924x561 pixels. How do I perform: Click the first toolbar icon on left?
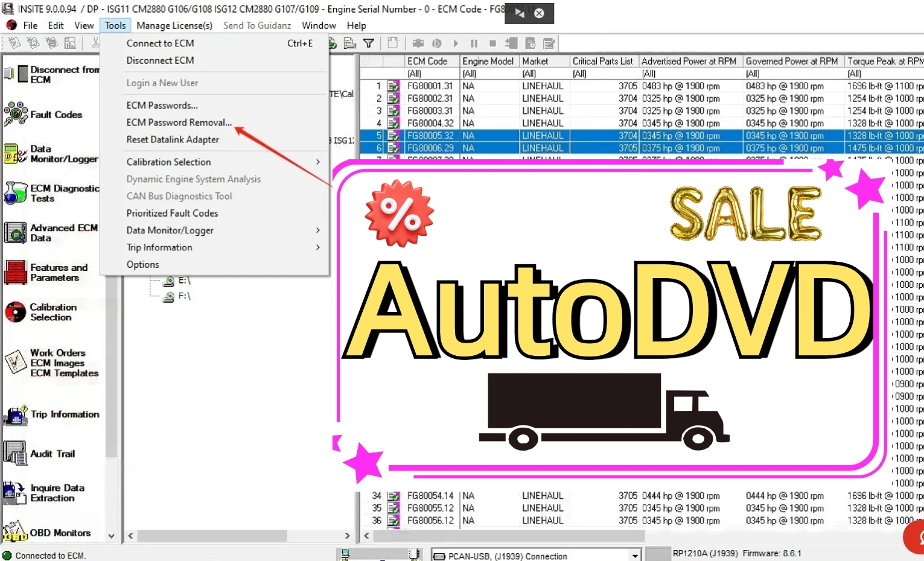[14, 43]
